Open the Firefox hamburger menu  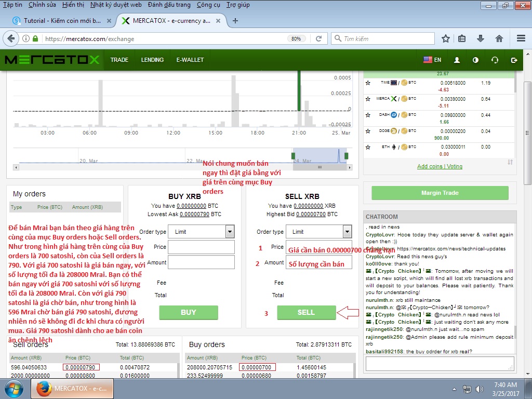521,38
